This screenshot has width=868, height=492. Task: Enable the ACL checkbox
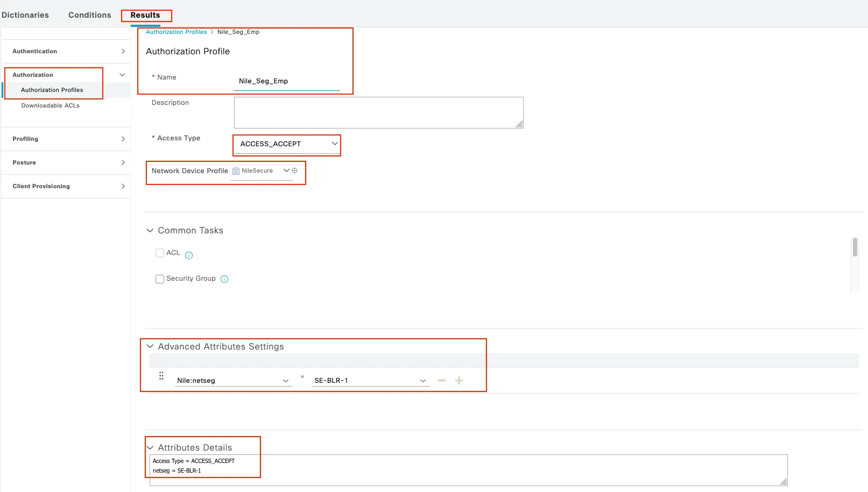tap(160, 253)
